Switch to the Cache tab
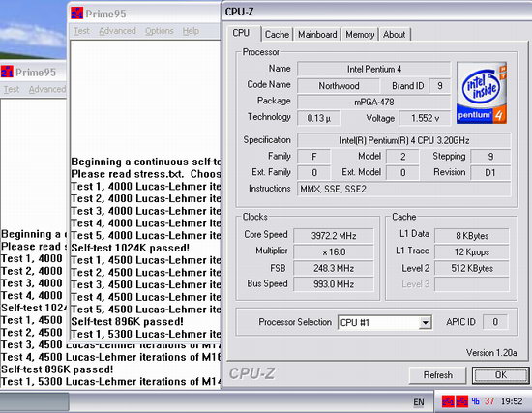The height and width of the screenshot is (413, 532). [x=277, y=34]
